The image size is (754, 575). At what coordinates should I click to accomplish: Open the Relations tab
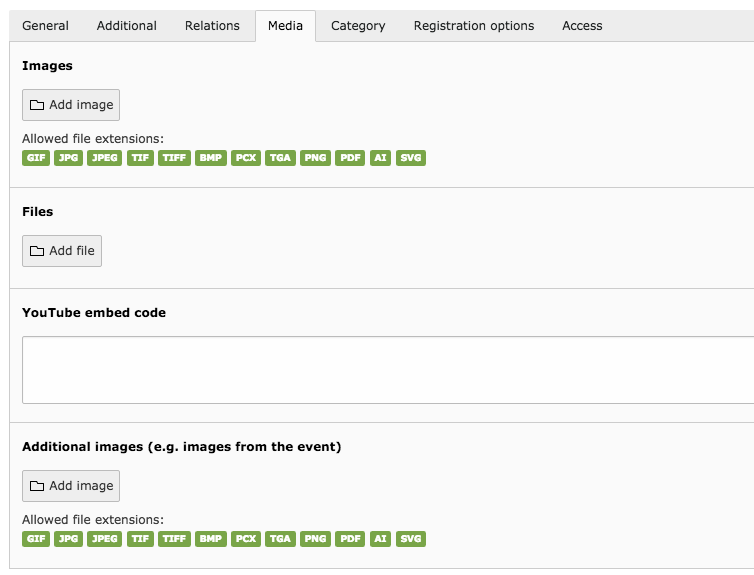pyautogui.click(x=212, y=26)
